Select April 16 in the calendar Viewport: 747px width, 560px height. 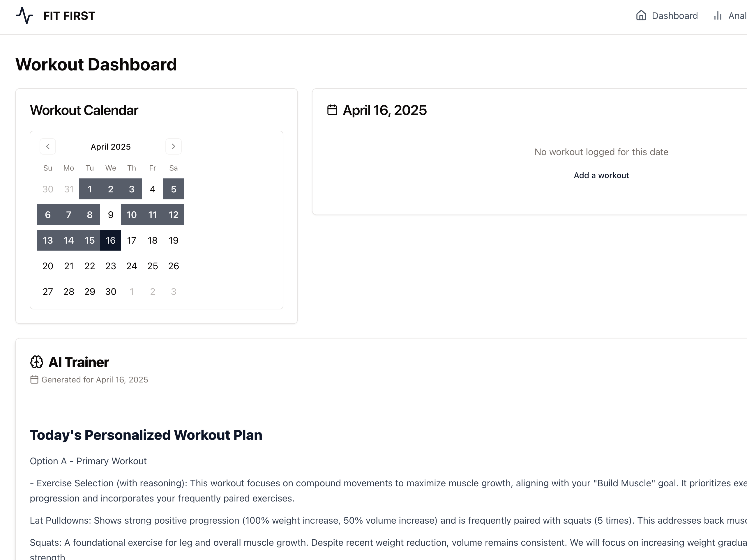coord(110,240)
